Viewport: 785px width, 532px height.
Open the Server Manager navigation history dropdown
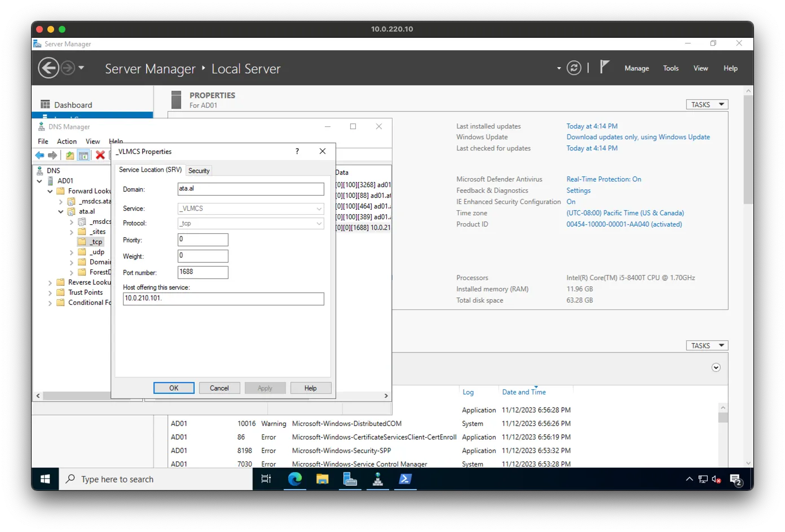[x=81, y=68]
